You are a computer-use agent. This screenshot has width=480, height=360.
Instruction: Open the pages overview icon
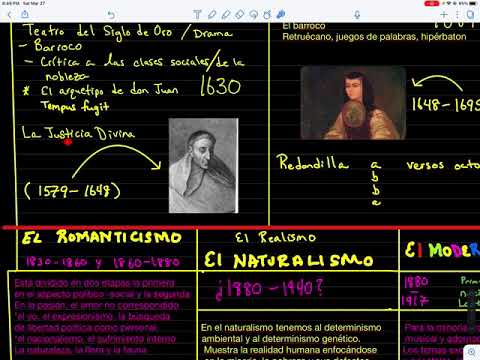point(470,15)
